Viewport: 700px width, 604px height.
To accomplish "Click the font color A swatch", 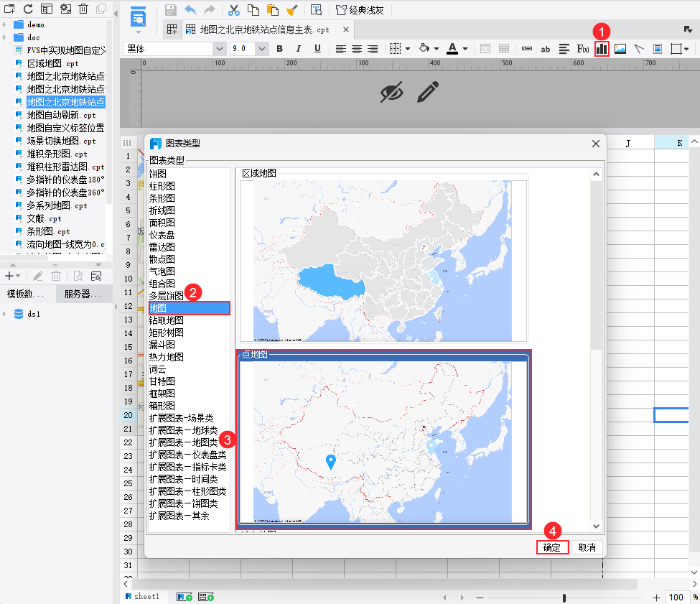I will click(452, 49).
